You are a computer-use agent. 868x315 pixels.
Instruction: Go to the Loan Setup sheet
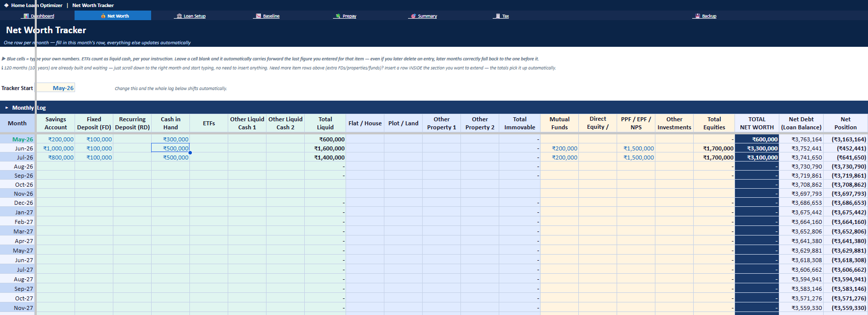pos(191,16)
